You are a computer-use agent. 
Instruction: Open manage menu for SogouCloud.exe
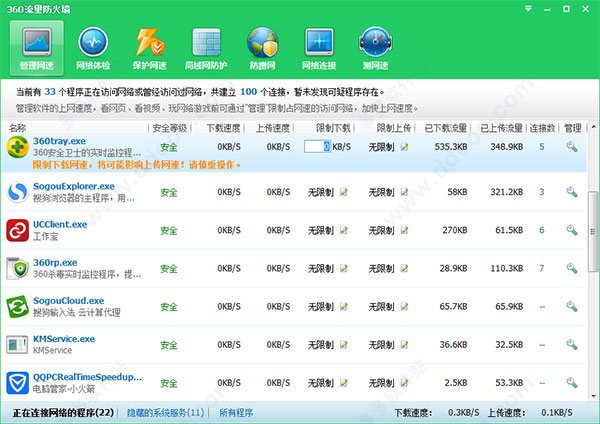(x=572, y=306)
